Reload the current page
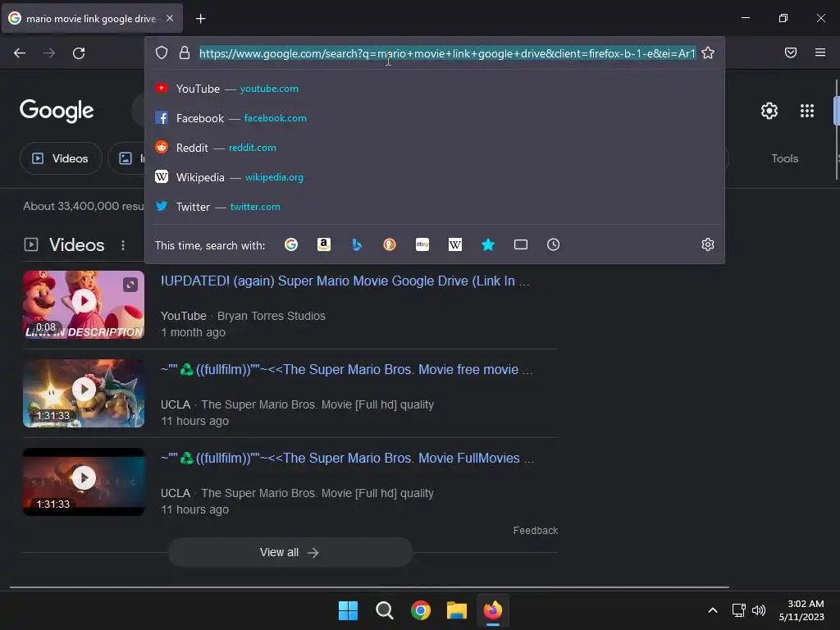This screenshot has height=630, width=840. [x=79, y=53]
